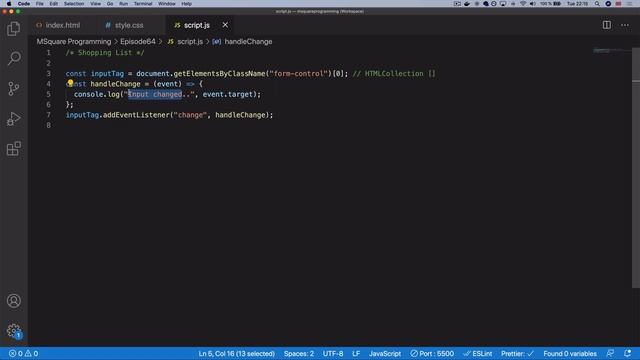The image size is (640, 360).
Task: Click line number 3 in gutter
Action: pyautogui.click(x=49, y=73)
